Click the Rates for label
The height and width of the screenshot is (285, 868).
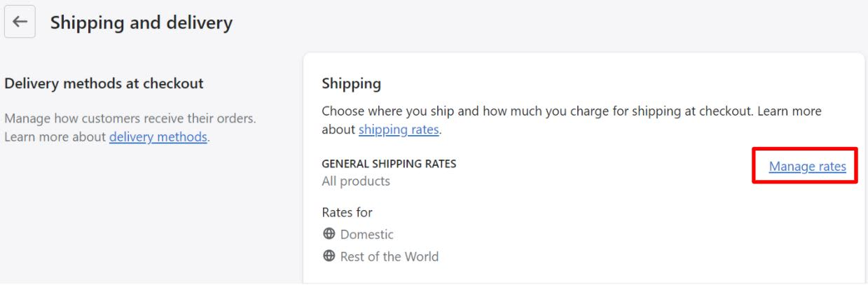[347, 212]
